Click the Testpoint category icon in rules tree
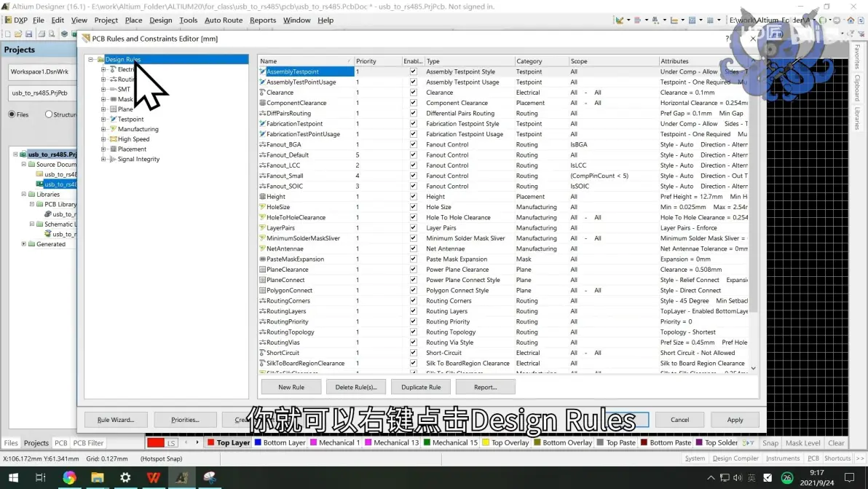 click(x=113, y=119)
